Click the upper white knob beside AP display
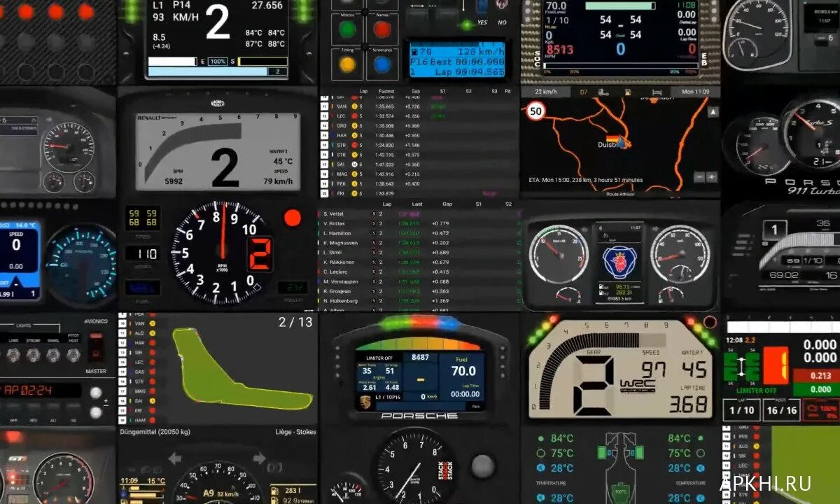 click(x=96, y=393)
